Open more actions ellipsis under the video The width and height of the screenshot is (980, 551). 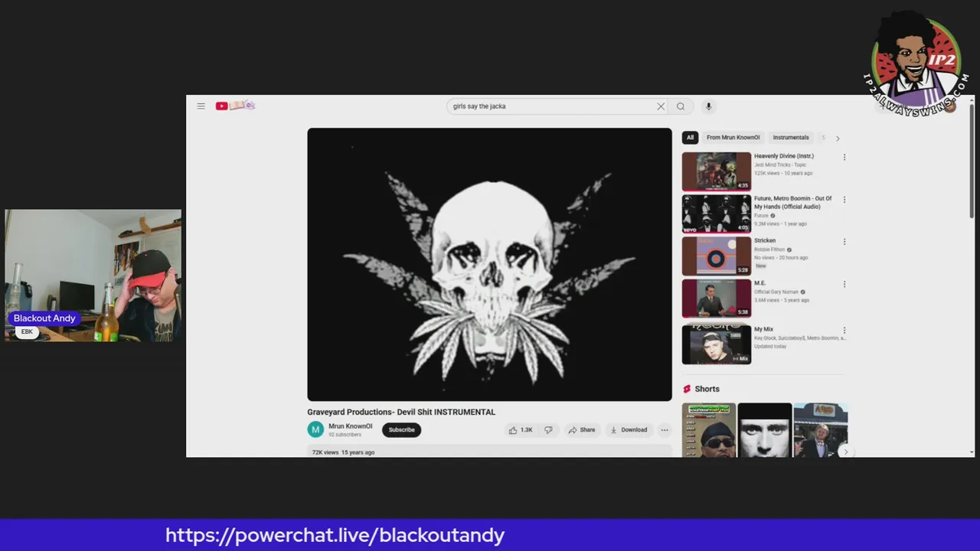pos(665,430)
